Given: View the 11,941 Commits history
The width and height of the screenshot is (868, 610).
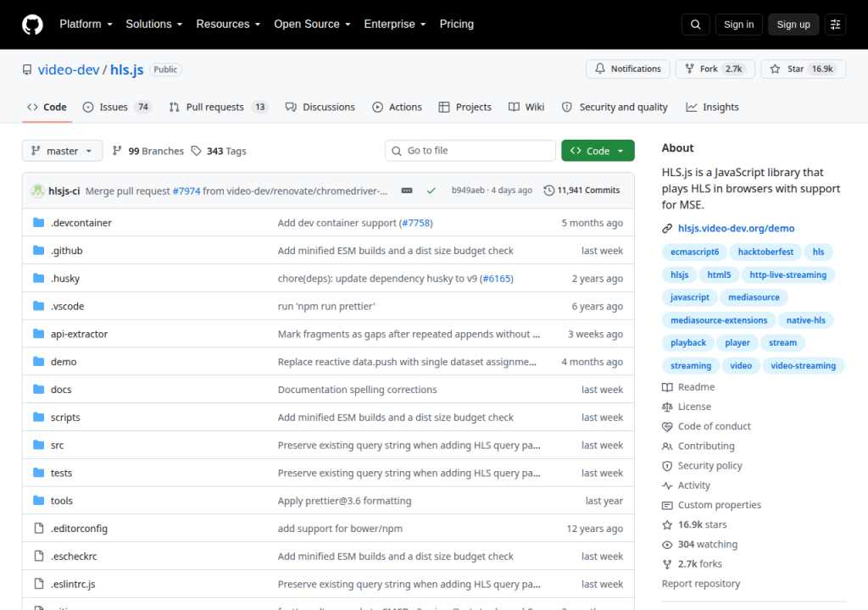Looking at the screenshot, I should click(x=581, y=191).
